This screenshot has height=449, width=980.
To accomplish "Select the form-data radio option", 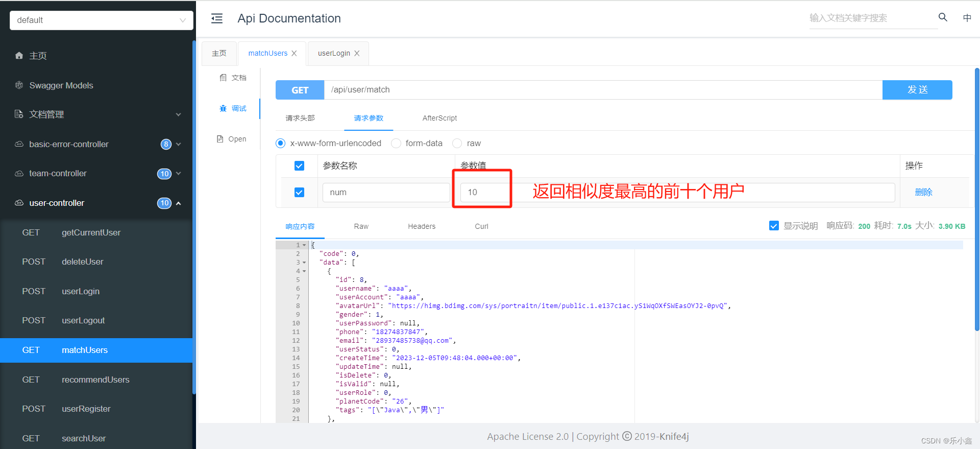I will (396, 144).
